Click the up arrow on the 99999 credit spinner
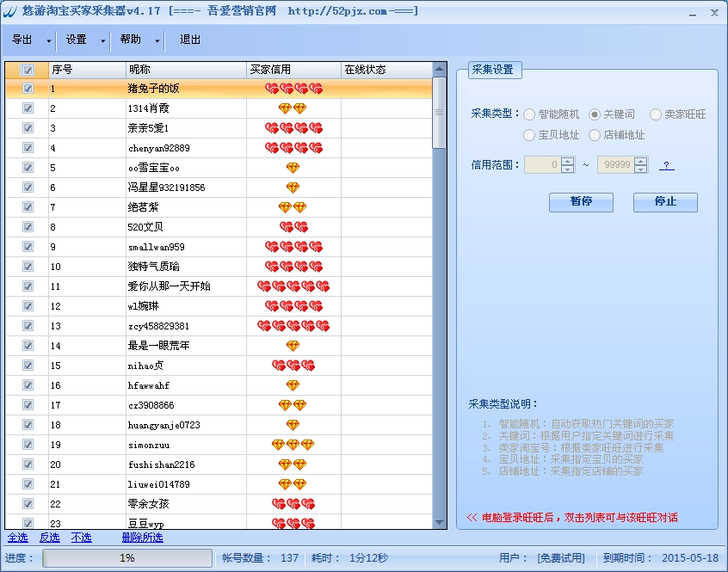This screenshot has width=728, height=572. tap(639, 162)
